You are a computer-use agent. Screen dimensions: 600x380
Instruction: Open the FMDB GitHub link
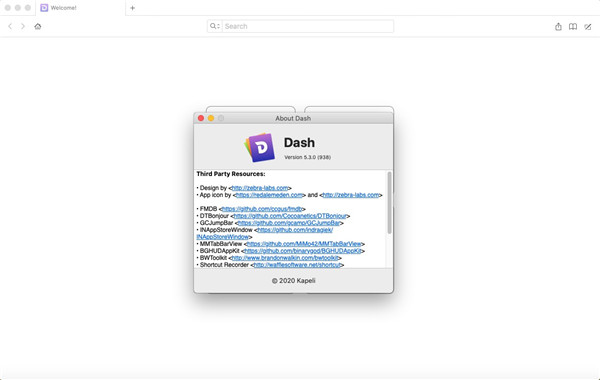tap(262, 209)
